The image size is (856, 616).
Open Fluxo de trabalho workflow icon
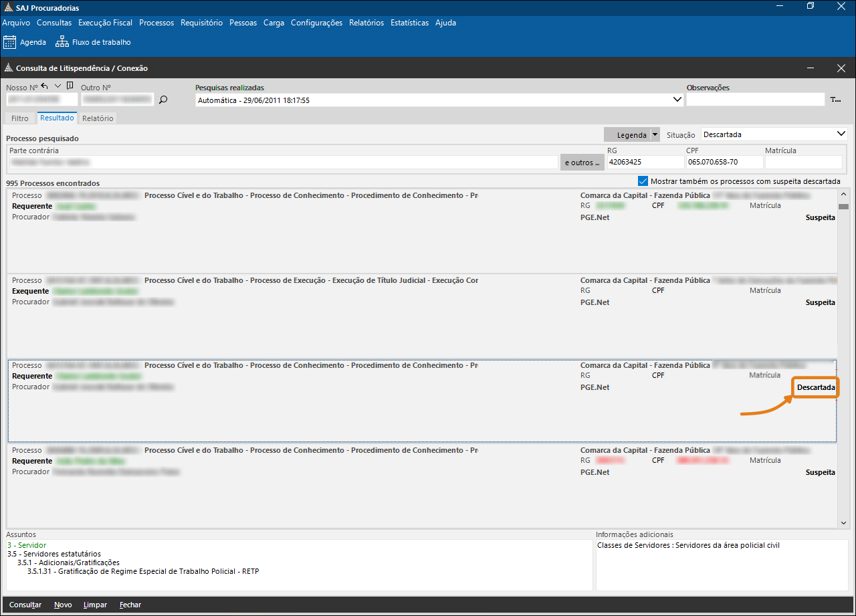coord(62,42)
